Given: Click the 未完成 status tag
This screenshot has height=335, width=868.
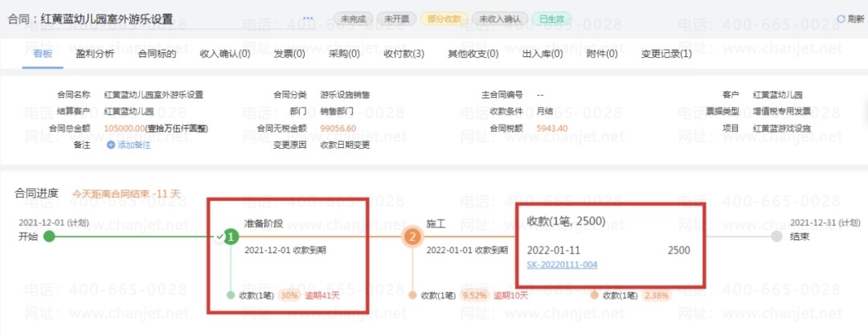Looking at the screenshot, I should (x=353, y=18).
